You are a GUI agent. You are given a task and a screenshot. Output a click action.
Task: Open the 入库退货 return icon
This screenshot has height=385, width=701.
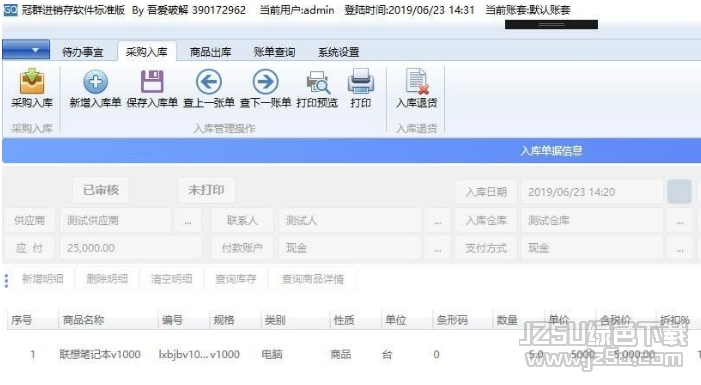click(x=417, y=88)
